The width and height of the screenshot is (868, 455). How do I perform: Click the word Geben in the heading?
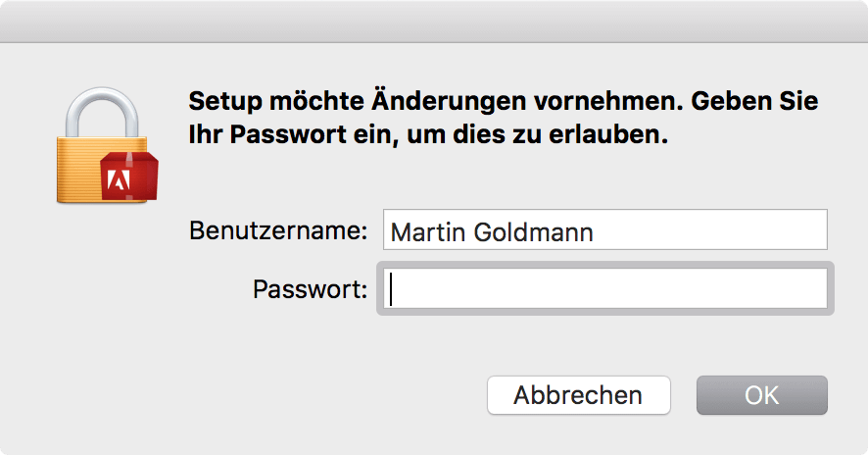click(735, 101)
